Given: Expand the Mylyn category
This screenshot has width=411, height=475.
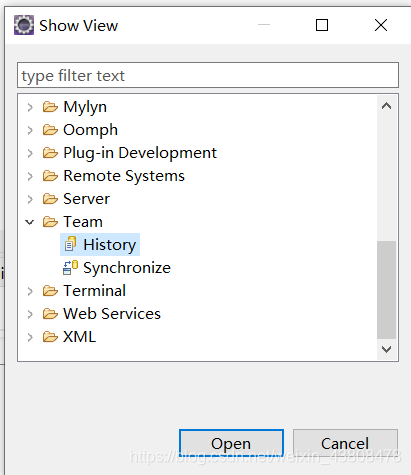Looking at the screenshot, I should pyautogui.click(x=30, y=107).
